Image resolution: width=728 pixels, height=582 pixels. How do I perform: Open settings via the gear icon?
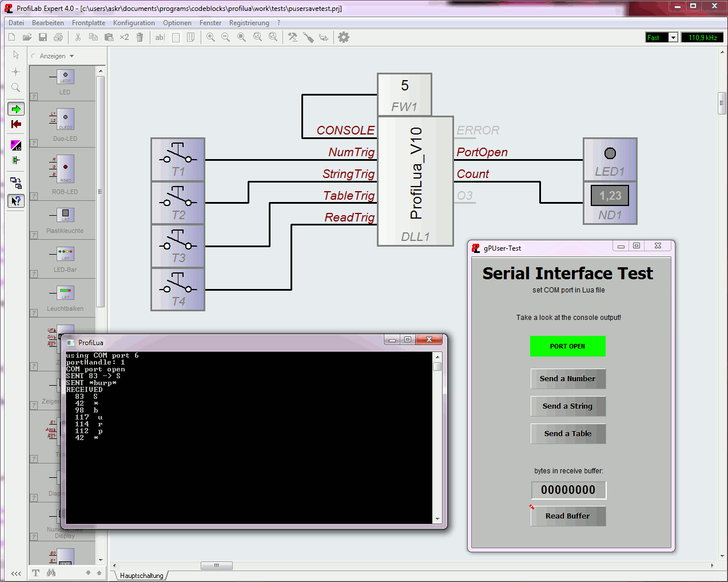coord(344,37)
